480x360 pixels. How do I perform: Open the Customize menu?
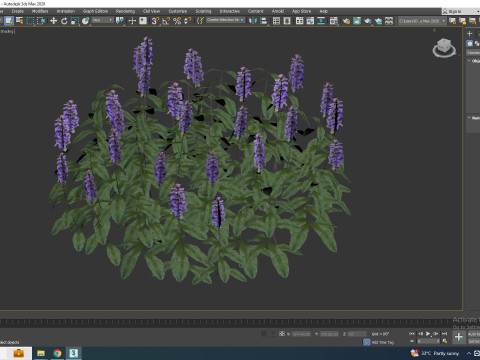point(178,11)
